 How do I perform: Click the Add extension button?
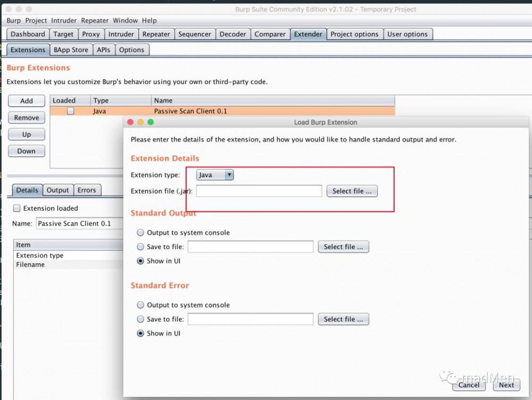pos(27,101)
